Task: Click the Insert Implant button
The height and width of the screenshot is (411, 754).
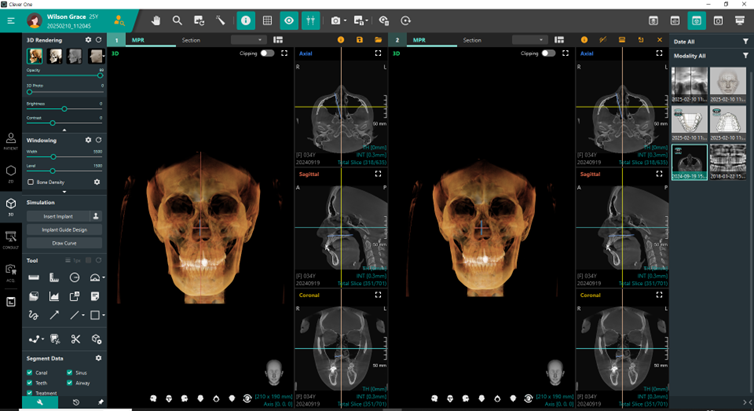Action: point(57,215)
